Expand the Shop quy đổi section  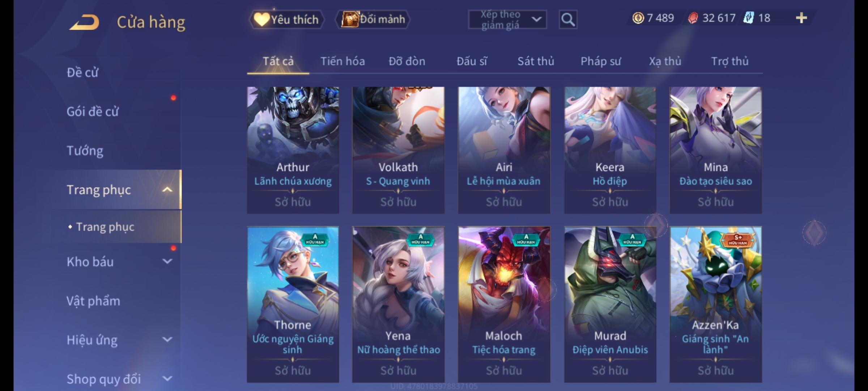(x=167, y=379)
